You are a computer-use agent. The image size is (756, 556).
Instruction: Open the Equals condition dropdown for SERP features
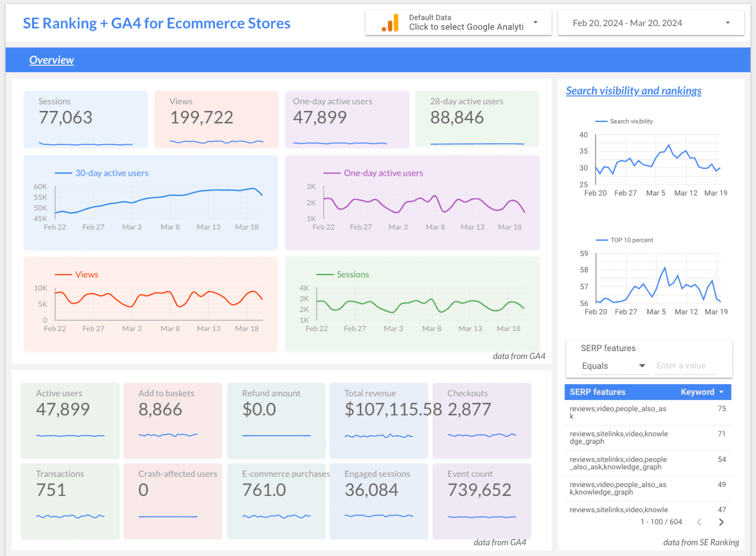[641, 365]
